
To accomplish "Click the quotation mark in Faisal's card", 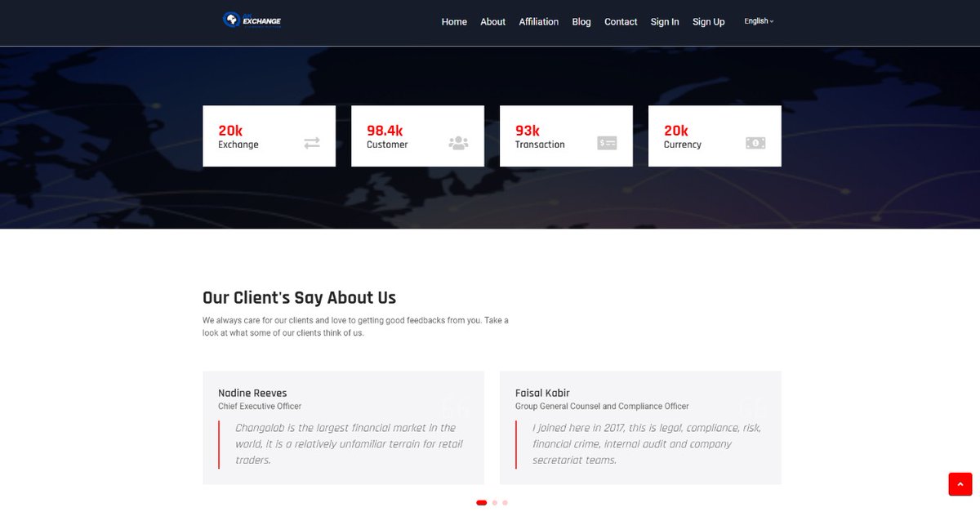I will pyautogui.click(x=752, y=406).
